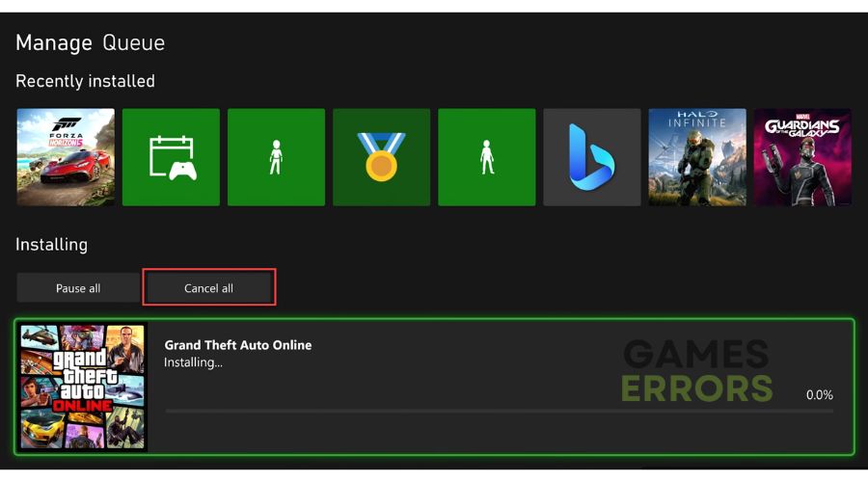Open the Guardians of the Galaxy tile
868x482 pixels.
[x=802, y=157]
